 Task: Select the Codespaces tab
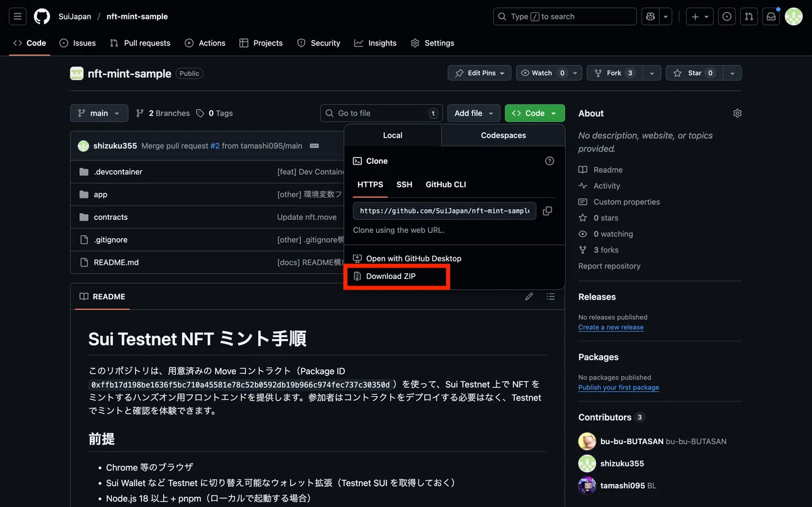point(503,135)
